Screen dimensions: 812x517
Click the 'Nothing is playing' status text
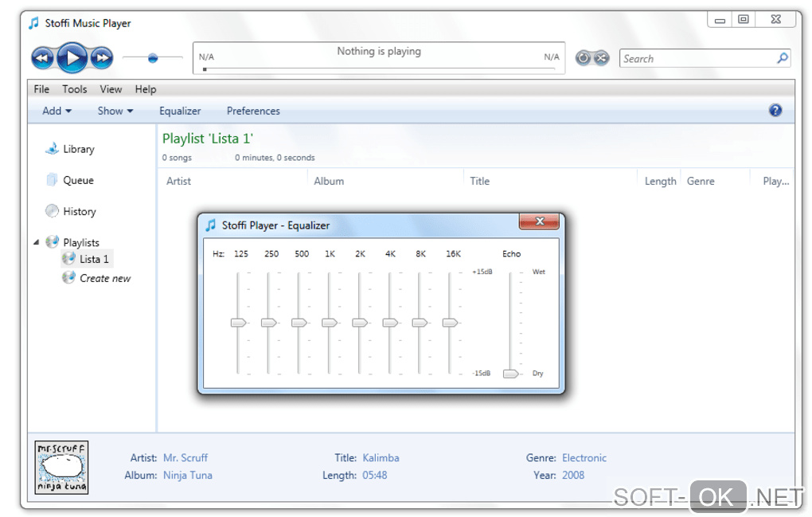(379, 51)
